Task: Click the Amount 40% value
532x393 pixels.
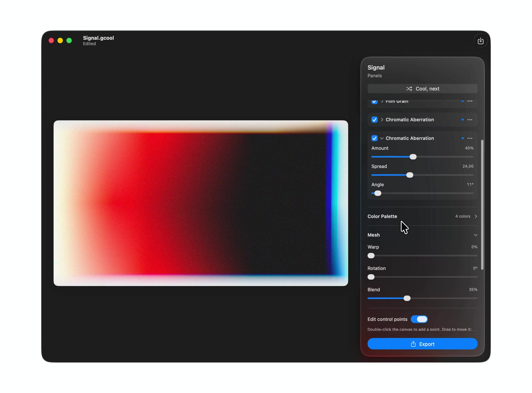Action: pyautogui.click(x=469, y=148)
